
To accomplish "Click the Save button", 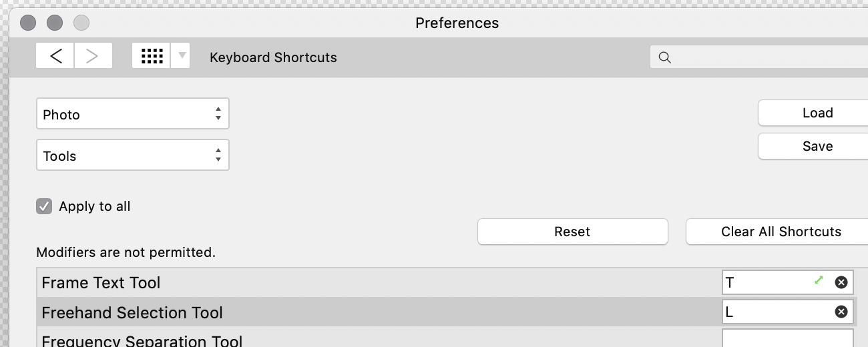I will click(x=813, y=146).
